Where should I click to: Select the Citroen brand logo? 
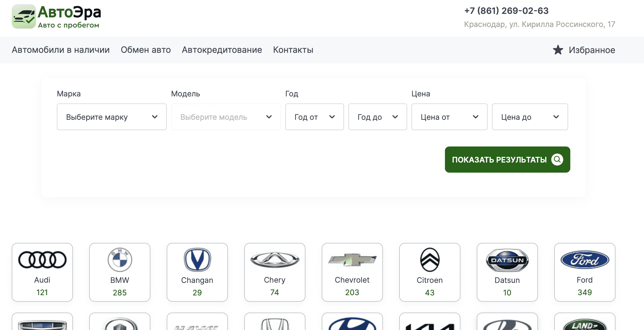pyautogui.click(x=430, y=260)
